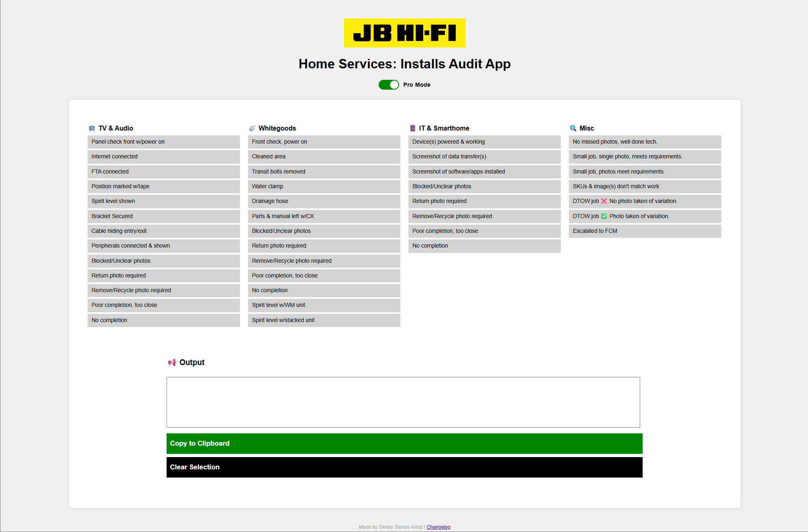Click the Whitegoods section icon
The image size is (808, 532).
(x=252, y=128)
